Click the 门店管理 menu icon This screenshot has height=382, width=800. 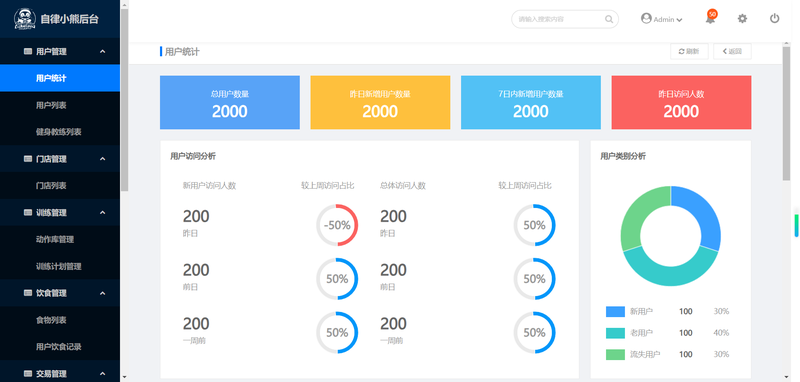tap(28, 159)
